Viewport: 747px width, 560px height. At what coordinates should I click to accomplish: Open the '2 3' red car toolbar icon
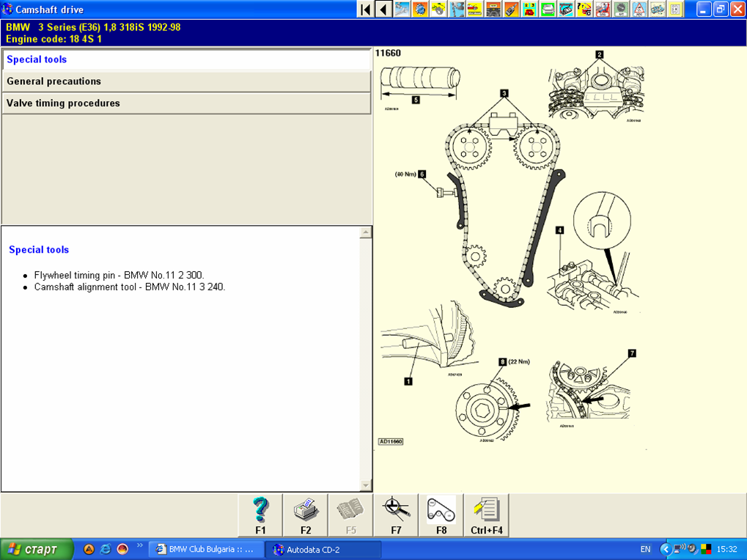(x=529, y=9)
